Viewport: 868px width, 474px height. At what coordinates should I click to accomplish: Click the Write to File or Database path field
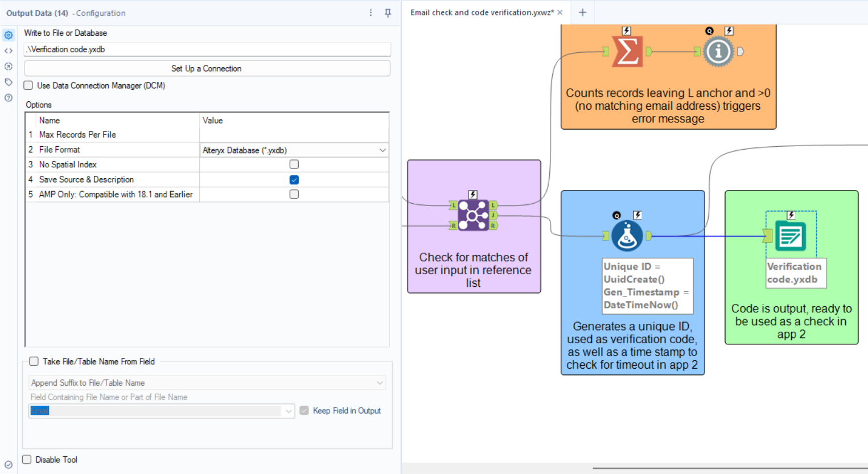point(207,50)
